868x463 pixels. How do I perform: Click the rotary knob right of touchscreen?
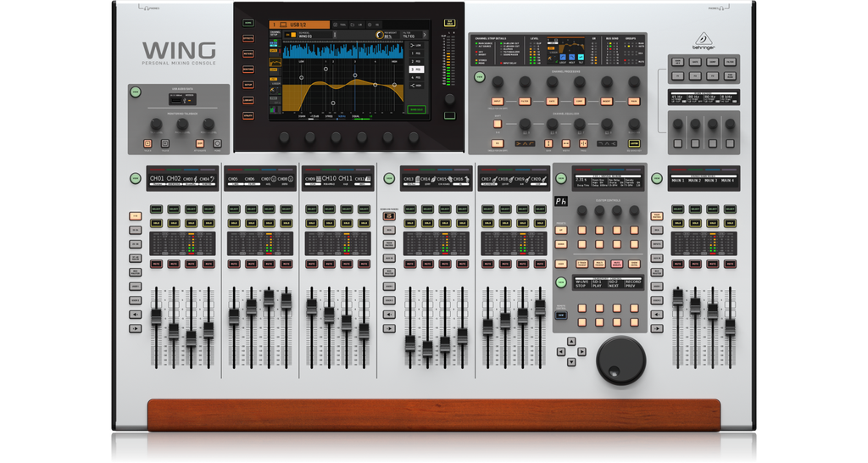(x=449, y=98)
